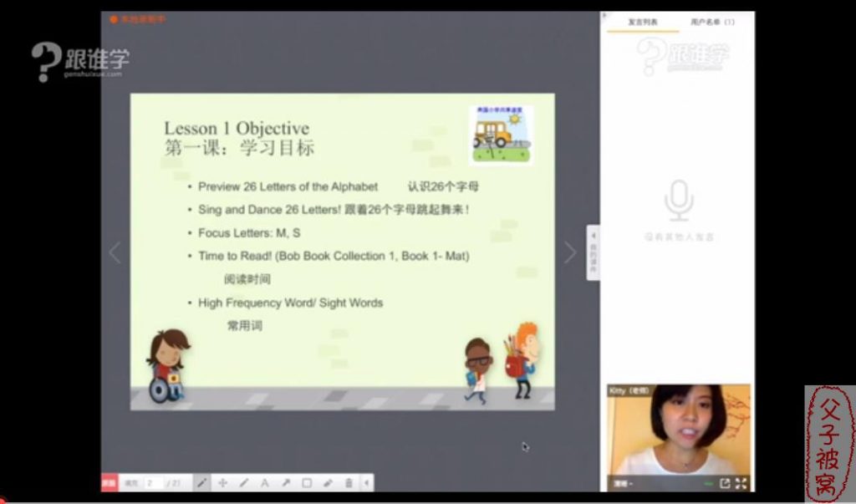Select the rectangle shape tool

[307, 483]
